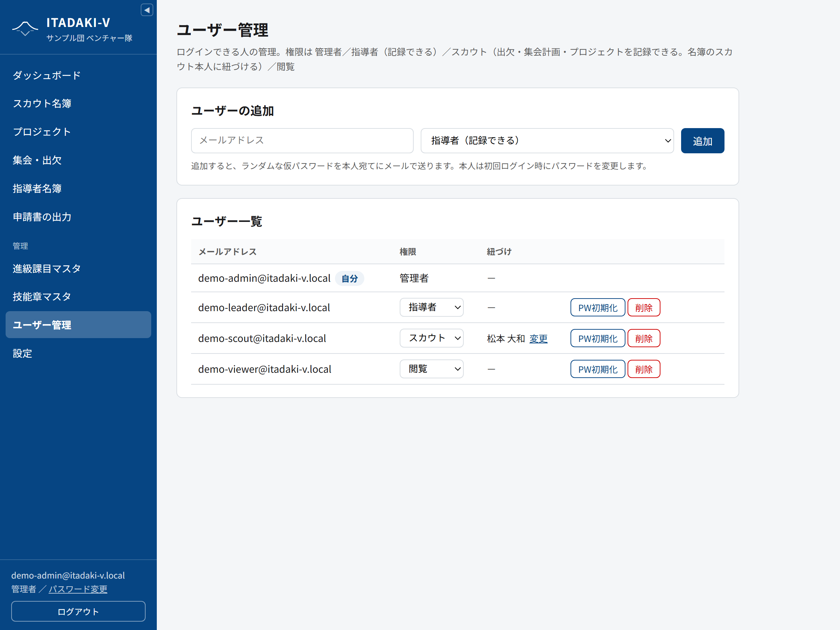Click the ログアウト button
The height and width of the screenshot is (630, 840).
[x=78, y=611]
